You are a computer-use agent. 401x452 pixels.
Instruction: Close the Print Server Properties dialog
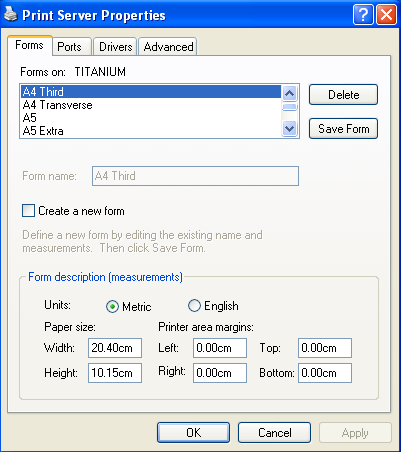[386, 15]
